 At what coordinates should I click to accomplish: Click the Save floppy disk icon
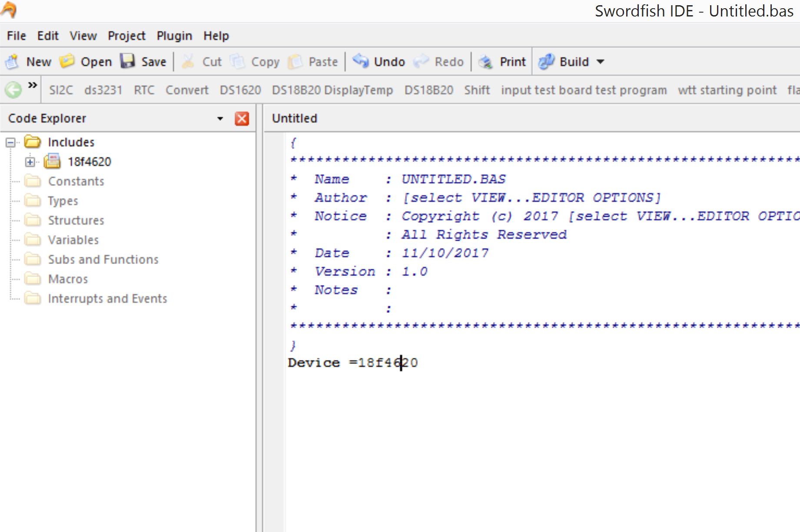coord(128,61)
